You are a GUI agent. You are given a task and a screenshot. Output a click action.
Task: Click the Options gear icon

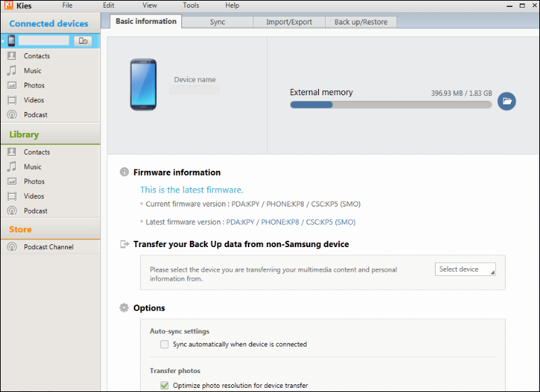(124, 308)
